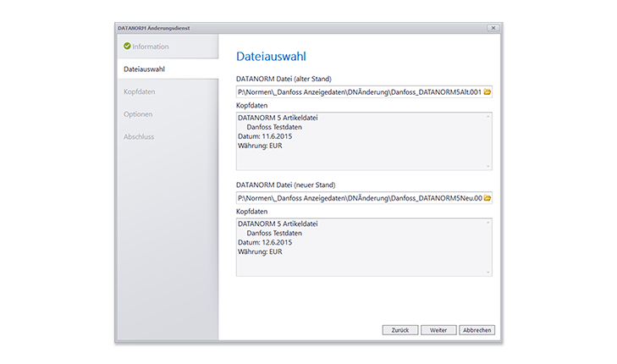Screen dimensions: 617x364
Task: Click the 'DATANORM Datei (neuer Stand)' label
Action: pyautogui.click(x=286, y=185)
